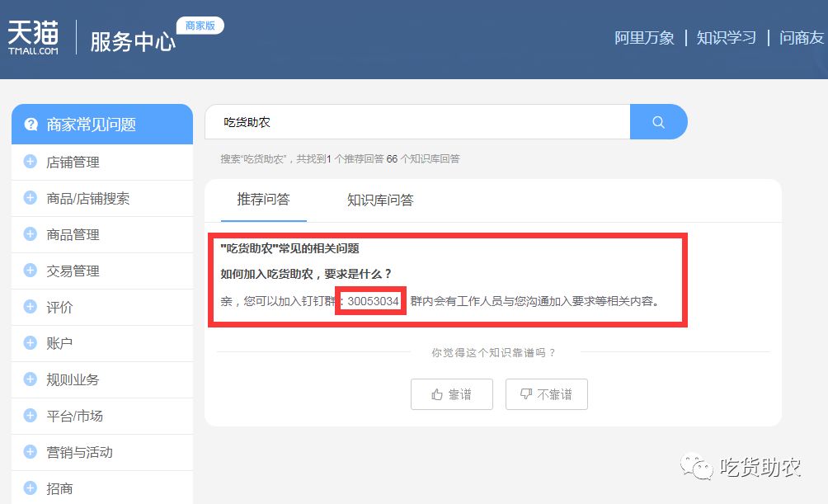The height and width of the screenshot is (504, 828).
Task: Click the search magnifier icon
Action: (658, 121)
